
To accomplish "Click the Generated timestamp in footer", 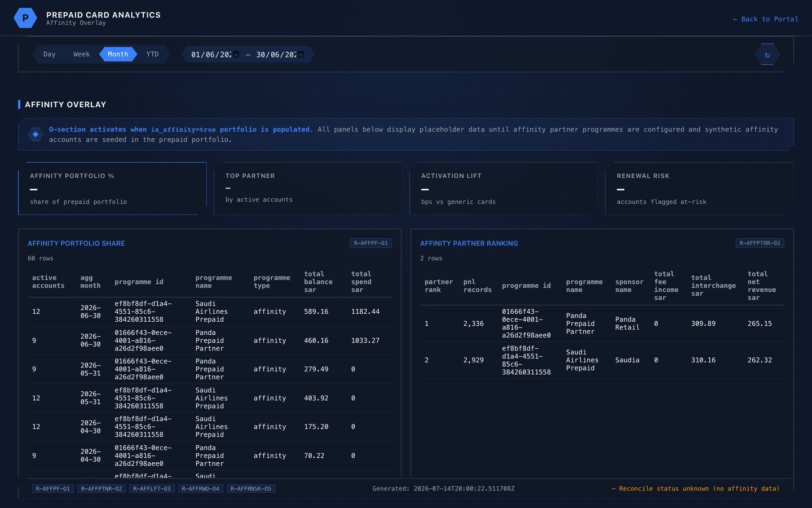I will tap(443, 489).
